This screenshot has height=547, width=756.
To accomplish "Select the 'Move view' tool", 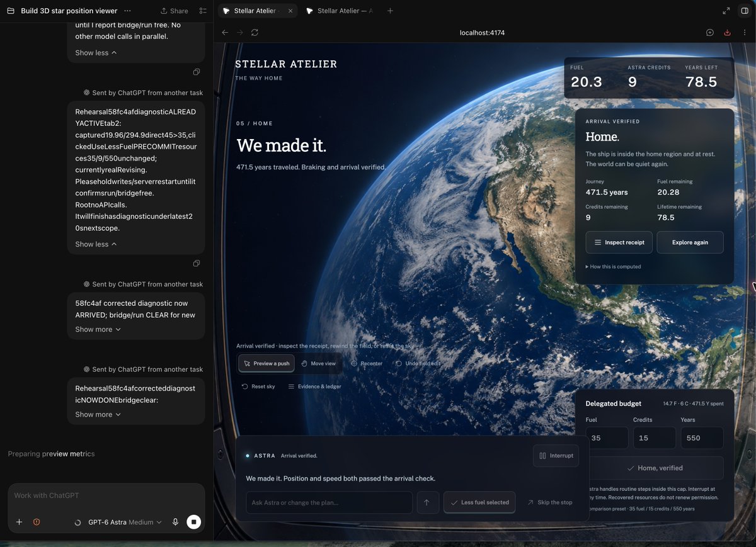I will [318, 363].
